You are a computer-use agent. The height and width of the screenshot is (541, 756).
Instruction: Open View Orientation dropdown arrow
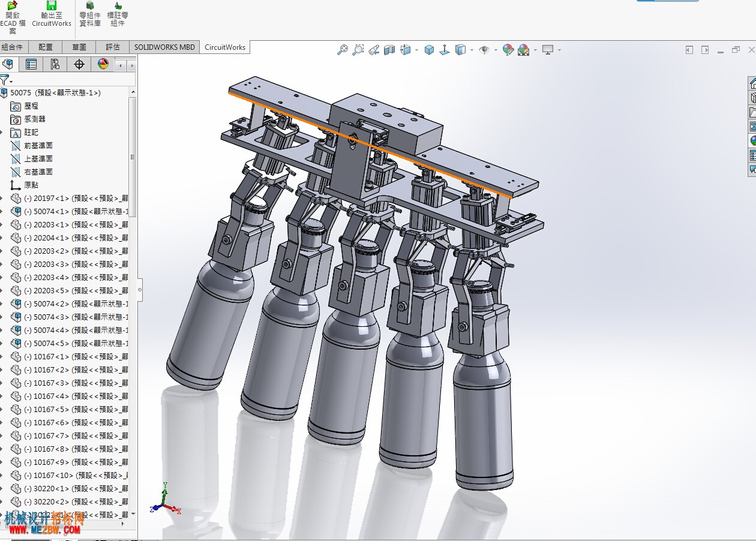click(416, 50)
